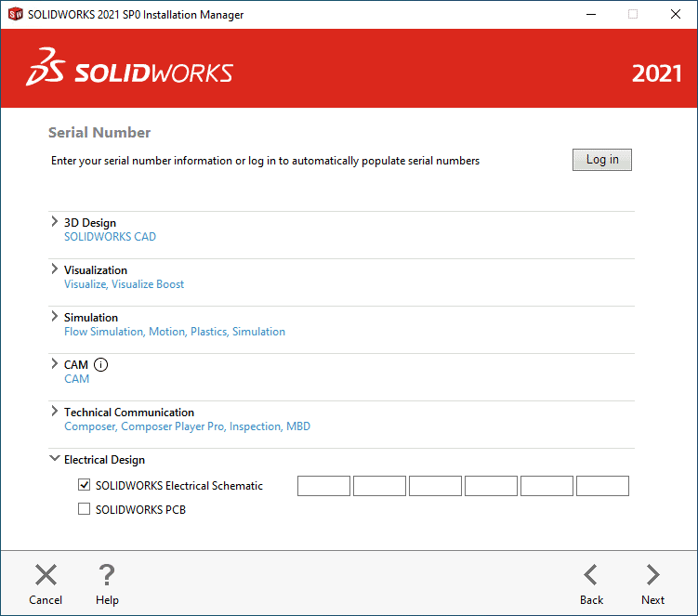The width and height of the screenshot is (698, 616).
Task: Click the Log in button
Action: click(602, 160)
